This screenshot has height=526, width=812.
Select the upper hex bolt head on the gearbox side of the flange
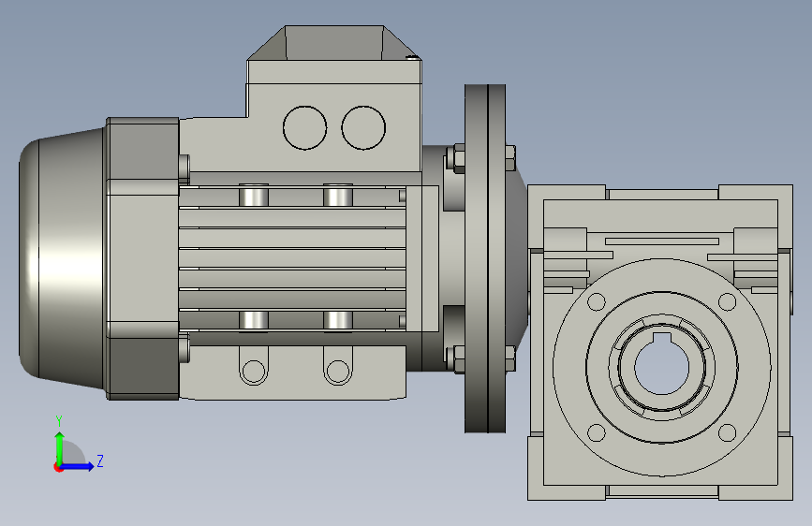pos(510,158)
